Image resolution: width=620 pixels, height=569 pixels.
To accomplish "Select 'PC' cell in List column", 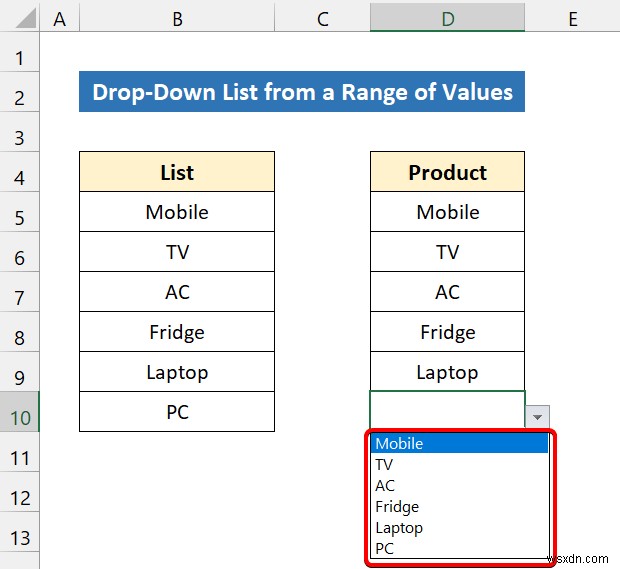I will (177, 412).
